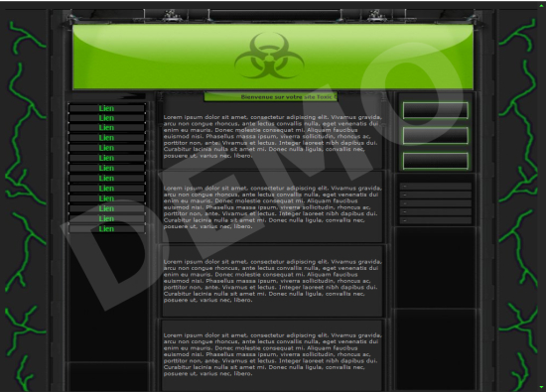
Task: Click the green scroll-down arrow at page corner
Action: click(541, 387)
